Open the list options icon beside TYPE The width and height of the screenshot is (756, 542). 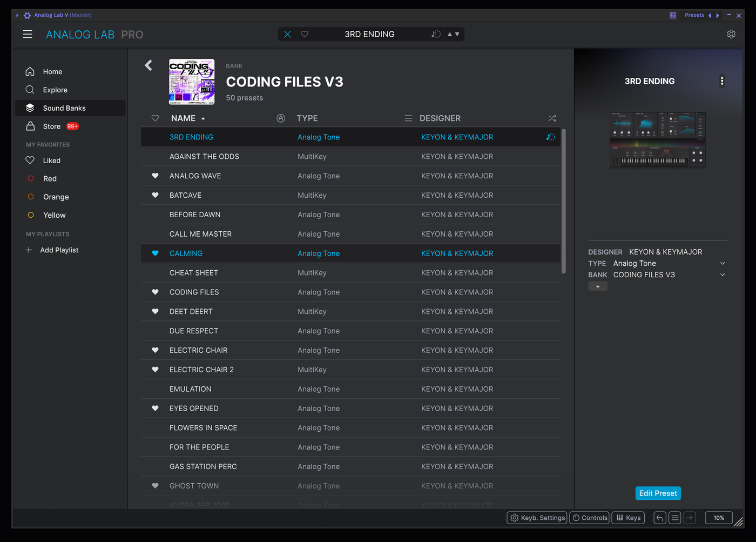tap(408, 118)
